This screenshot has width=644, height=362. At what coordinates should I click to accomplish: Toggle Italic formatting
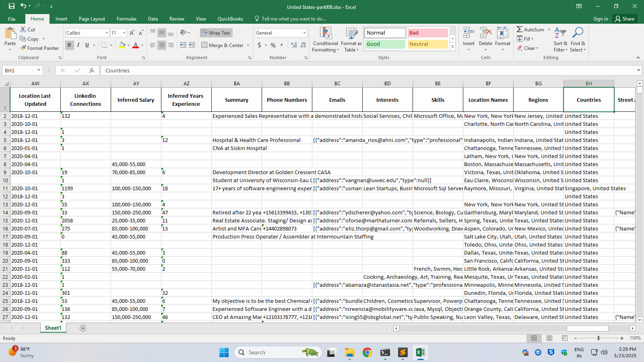coord(78,45)
